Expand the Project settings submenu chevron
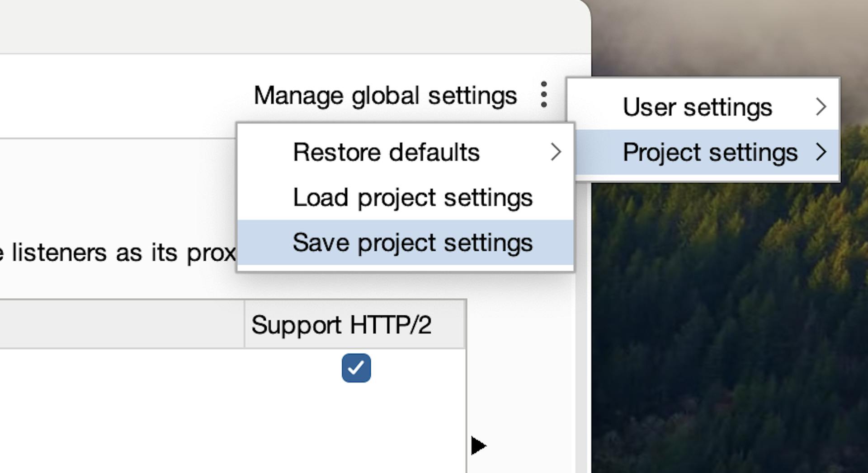Screen dimensions: 868x473 [821, 152]
